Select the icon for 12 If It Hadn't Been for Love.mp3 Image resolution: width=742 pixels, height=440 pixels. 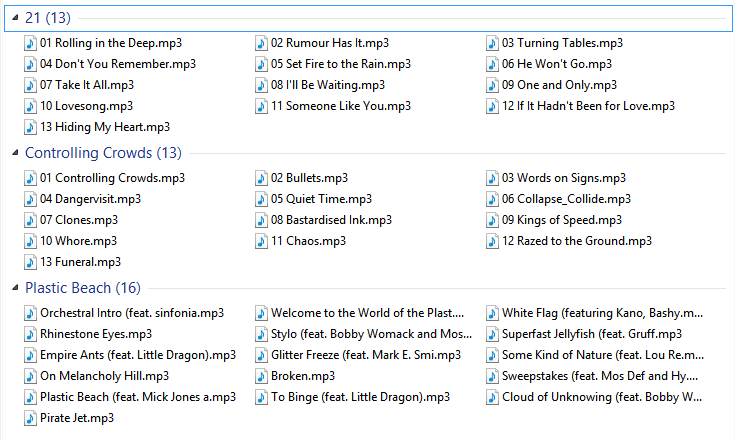click(492, 106)
